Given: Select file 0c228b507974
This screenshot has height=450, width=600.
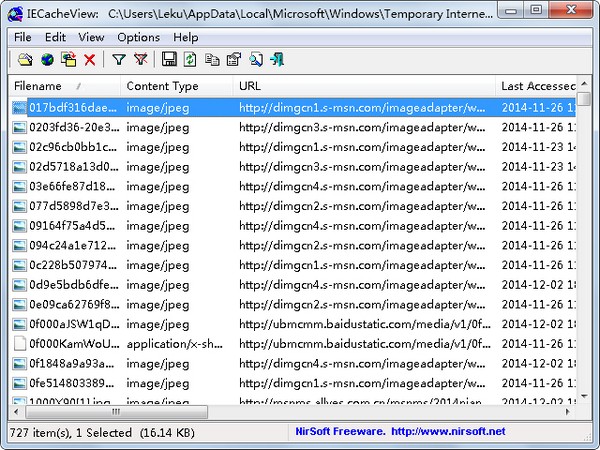Looking at the screenshot, I should (x=73, y=265).
